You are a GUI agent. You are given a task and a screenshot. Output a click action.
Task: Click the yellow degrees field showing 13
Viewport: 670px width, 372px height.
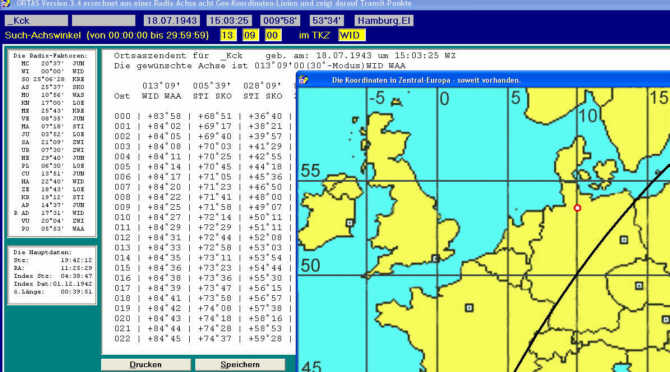click(x=228, y=35)
